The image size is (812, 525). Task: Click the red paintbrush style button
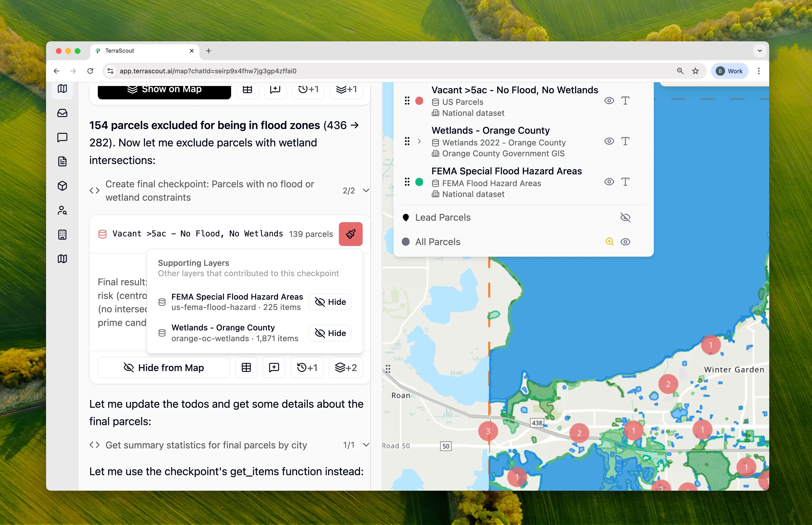pos(350,234)
